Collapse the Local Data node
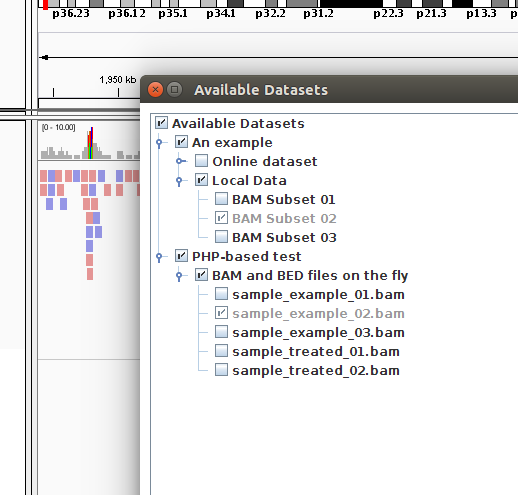The height and width of the screenshot is (495, 518). (x=179, y=181)
